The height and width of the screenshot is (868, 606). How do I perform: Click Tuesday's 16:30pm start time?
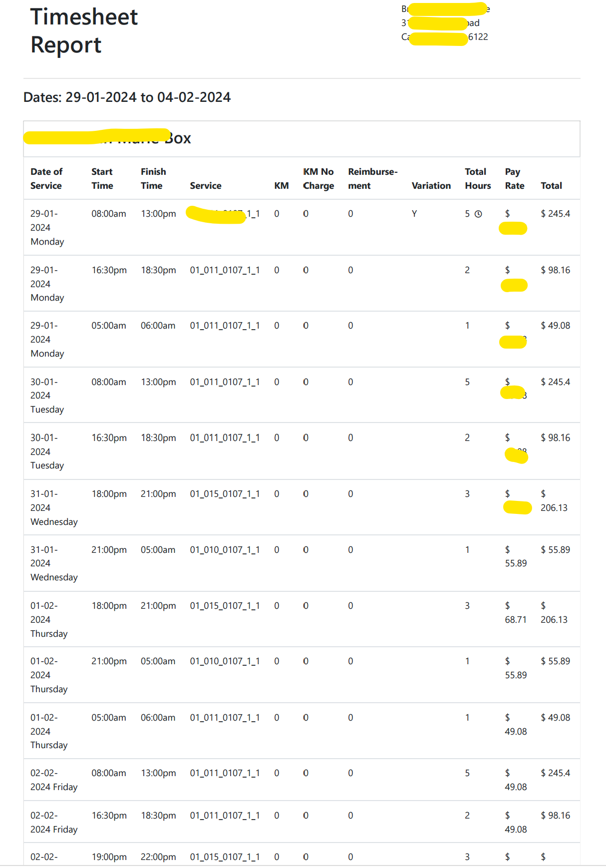(109, 438)
